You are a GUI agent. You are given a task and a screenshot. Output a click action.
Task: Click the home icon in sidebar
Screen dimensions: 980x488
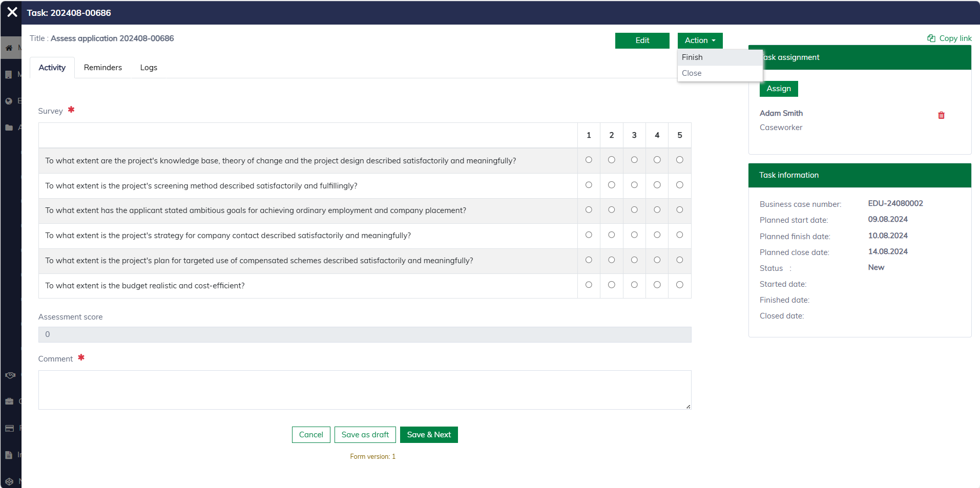coord(9,48)
